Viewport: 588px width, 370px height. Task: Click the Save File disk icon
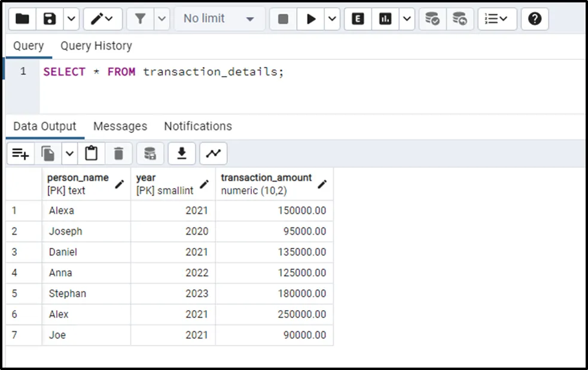[x=50, y=19]
